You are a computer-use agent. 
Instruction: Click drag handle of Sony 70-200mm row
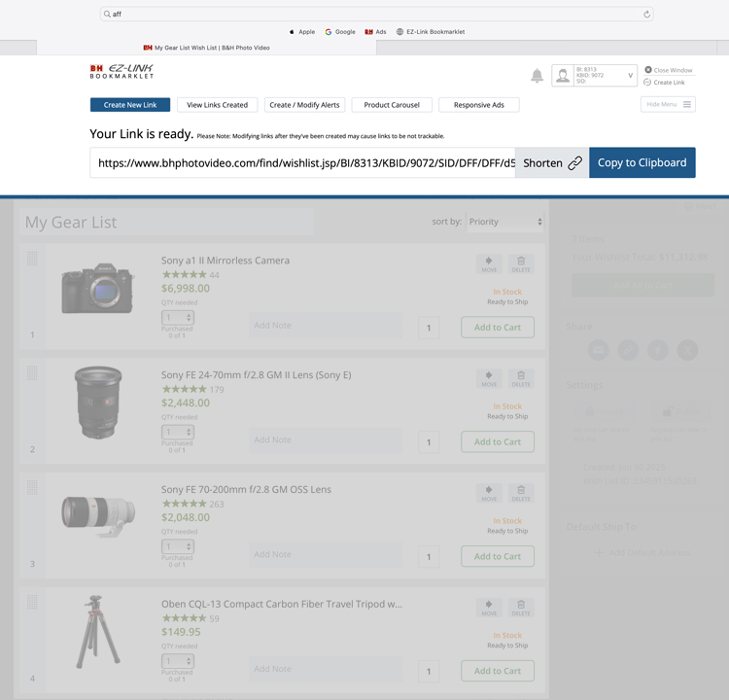point(32,487)
